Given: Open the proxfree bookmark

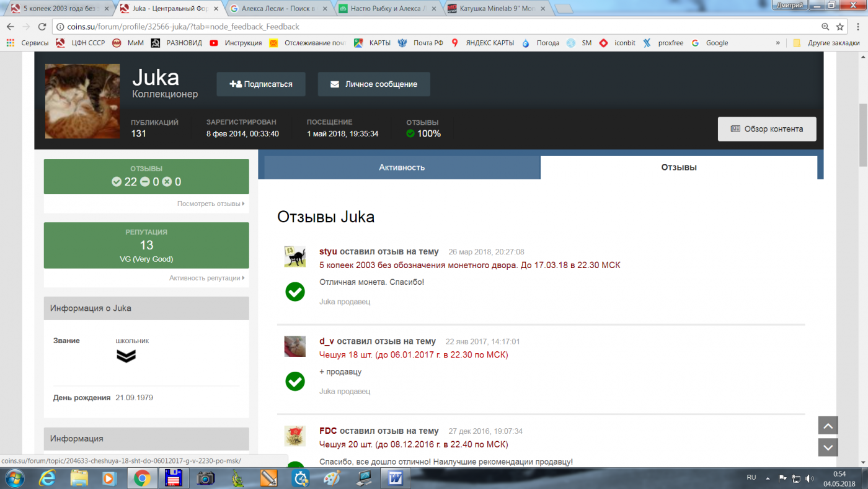Looking at the screenshot, I should point(663,43).
